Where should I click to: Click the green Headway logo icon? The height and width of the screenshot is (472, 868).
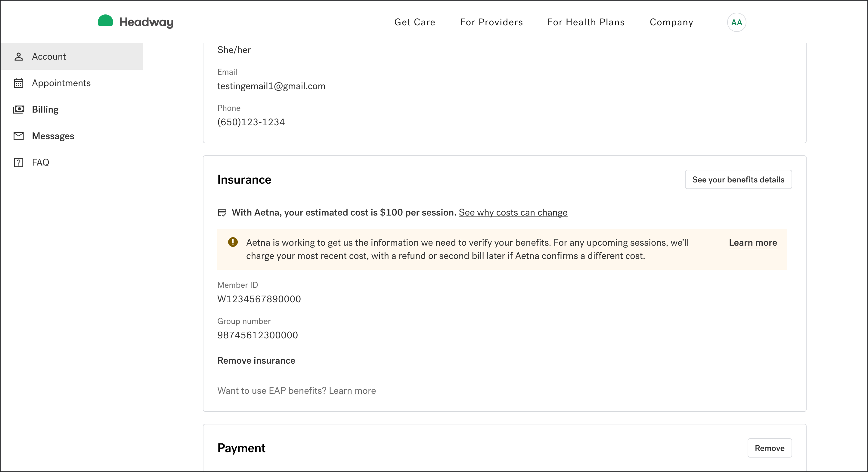(x=105, y=20)
